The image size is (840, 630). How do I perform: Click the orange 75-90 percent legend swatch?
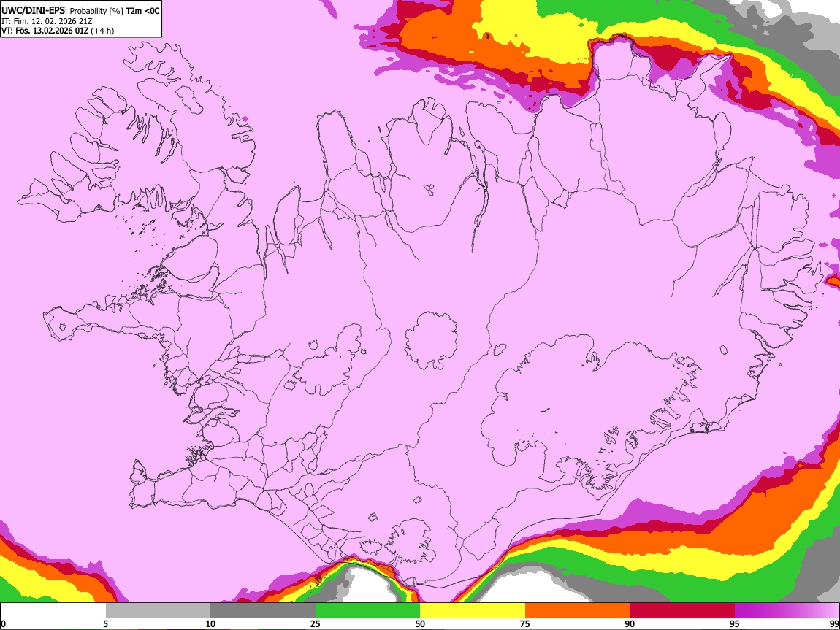577,611
